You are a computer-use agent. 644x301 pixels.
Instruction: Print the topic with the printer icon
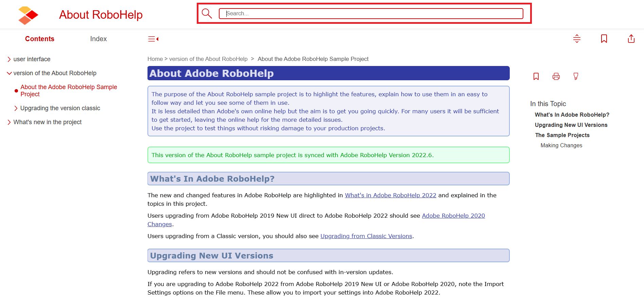tap(556, 76)
